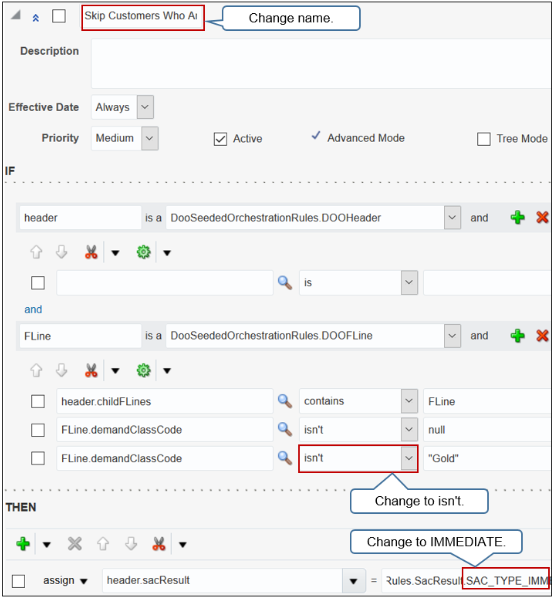Viewport: 554px width, 598px height.
Task: Uncheck the Active checkbox
Action: [x=220, y=139]
